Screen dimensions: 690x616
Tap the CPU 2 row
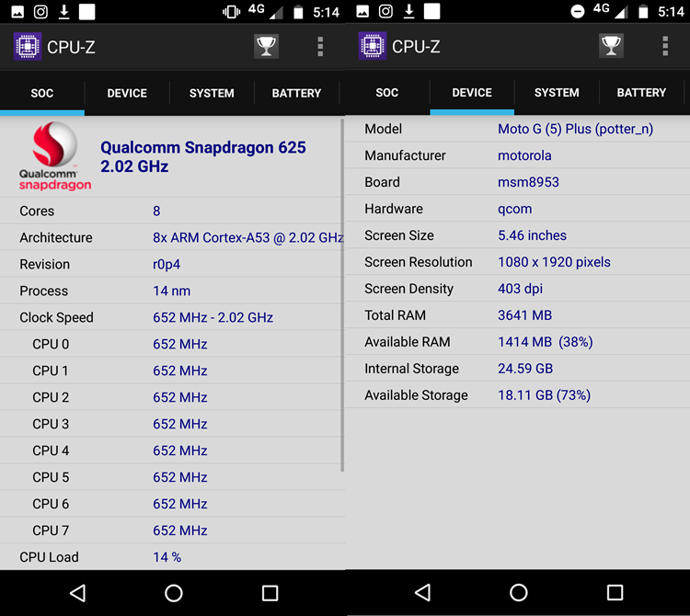click(172, 397)
